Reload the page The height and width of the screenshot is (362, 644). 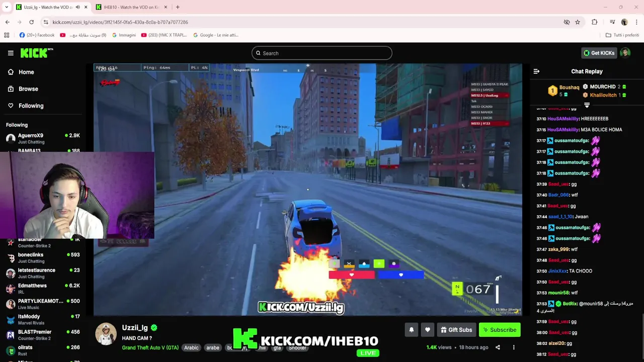coord(31,22)
